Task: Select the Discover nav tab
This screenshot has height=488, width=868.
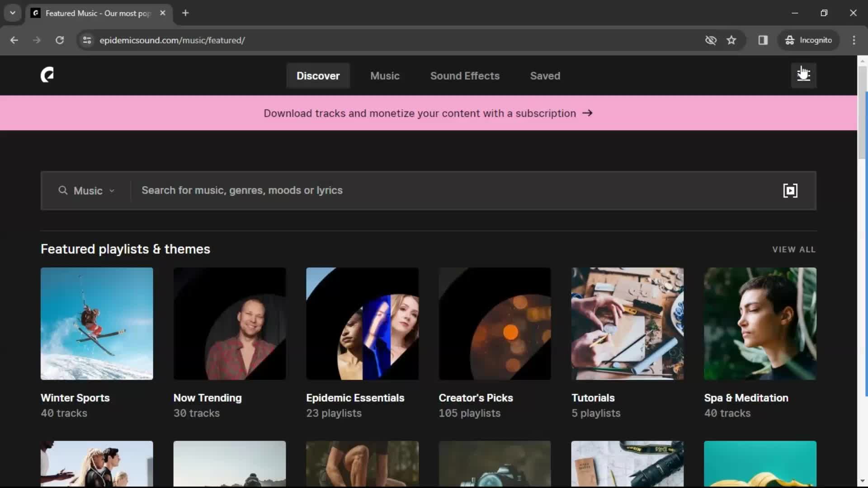Action: pos(318,76)
